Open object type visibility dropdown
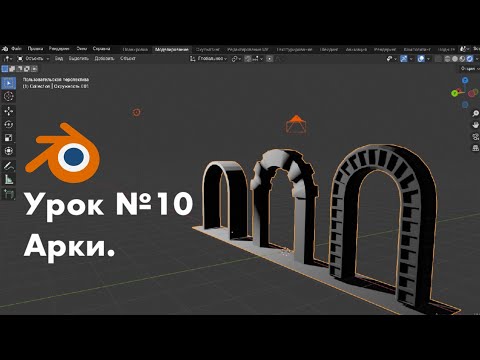480x360 pixels. pos(391,59)
